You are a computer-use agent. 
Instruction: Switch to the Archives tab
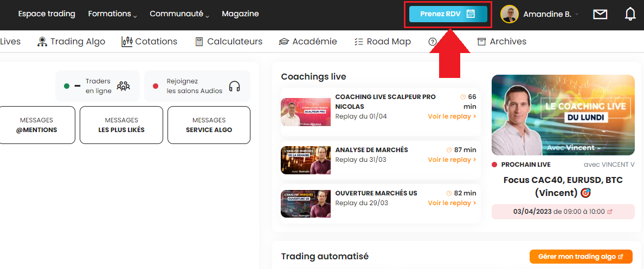[501, 42]
